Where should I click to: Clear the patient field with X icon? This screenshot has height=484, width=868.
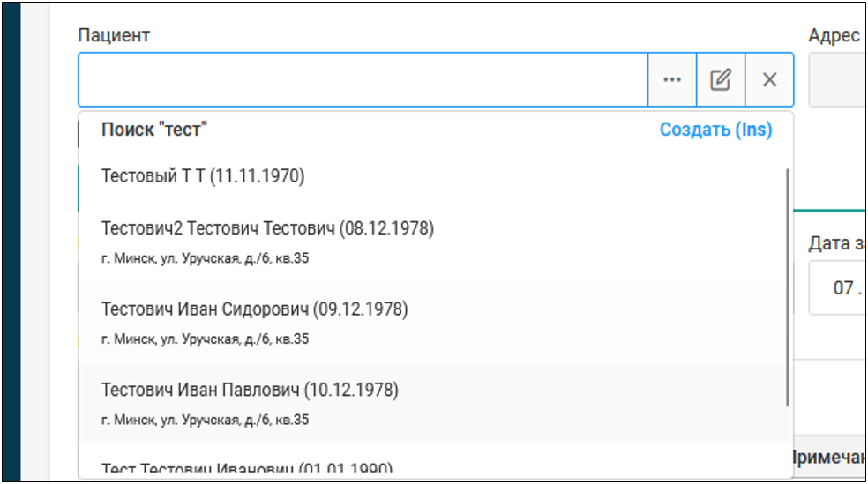coord(769,80)
